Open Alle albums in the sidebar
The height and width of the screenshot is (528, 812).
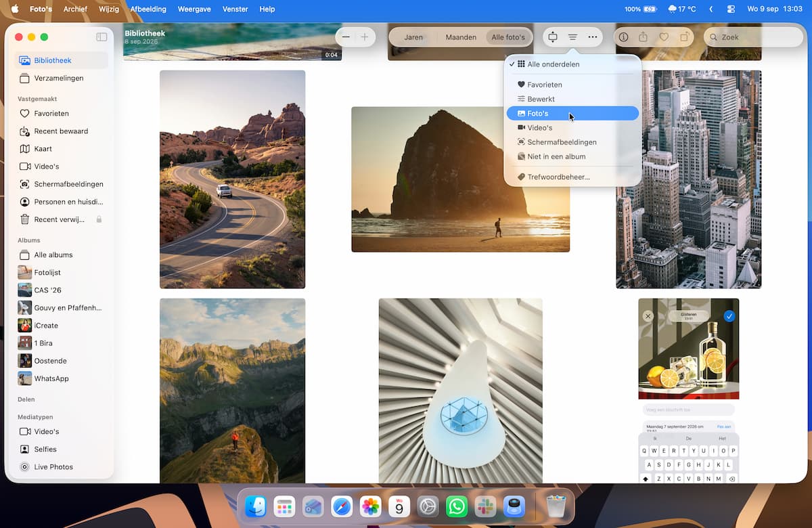coord(62,255)
